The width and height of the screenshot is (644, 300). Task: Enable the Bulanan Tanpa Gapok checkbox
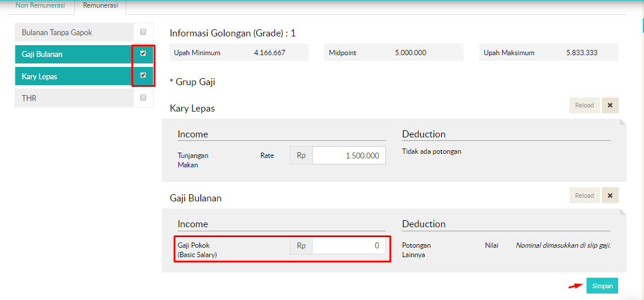click(143, 32)
